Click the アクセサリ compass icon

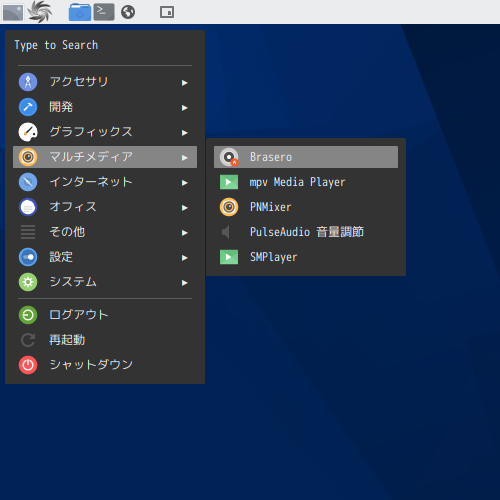click(28, 82)
